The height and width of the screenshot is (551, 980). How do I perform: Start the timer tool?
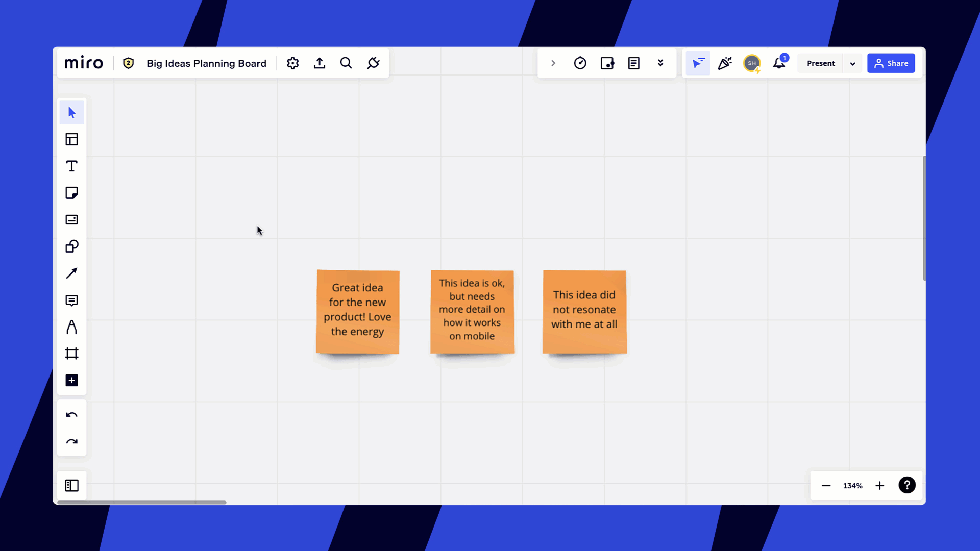click(580, 63)
